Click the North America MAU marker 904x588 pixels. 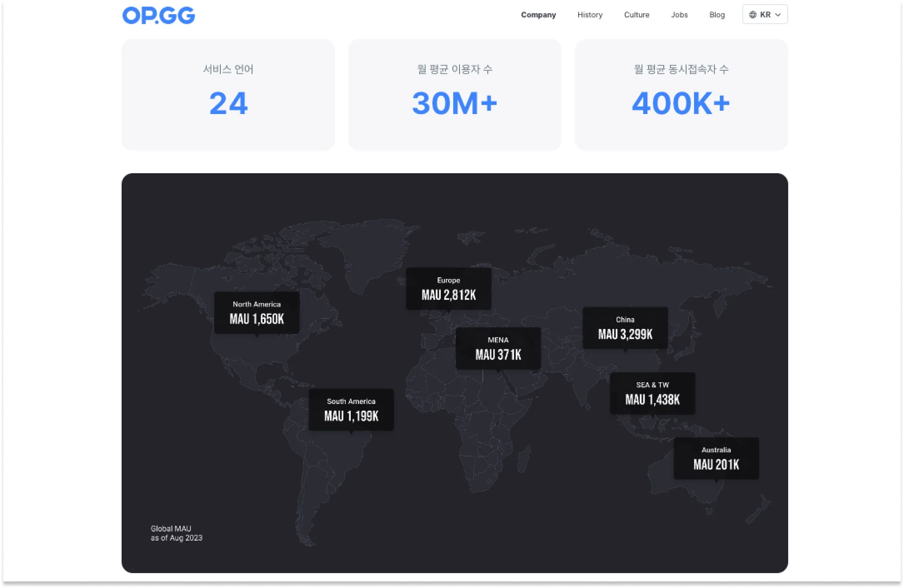click(x=257, y=313)
